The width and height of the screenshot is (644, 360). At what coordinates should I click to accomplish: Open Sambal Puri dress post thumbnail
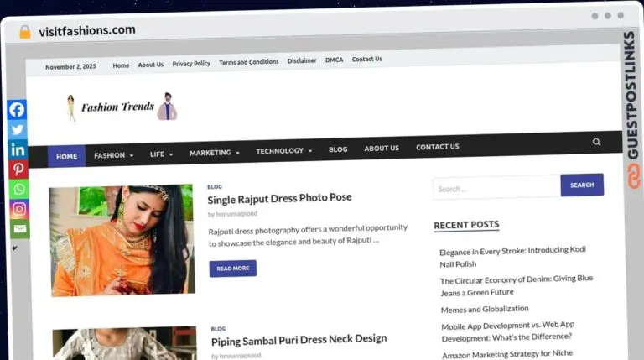click(125, 343)
